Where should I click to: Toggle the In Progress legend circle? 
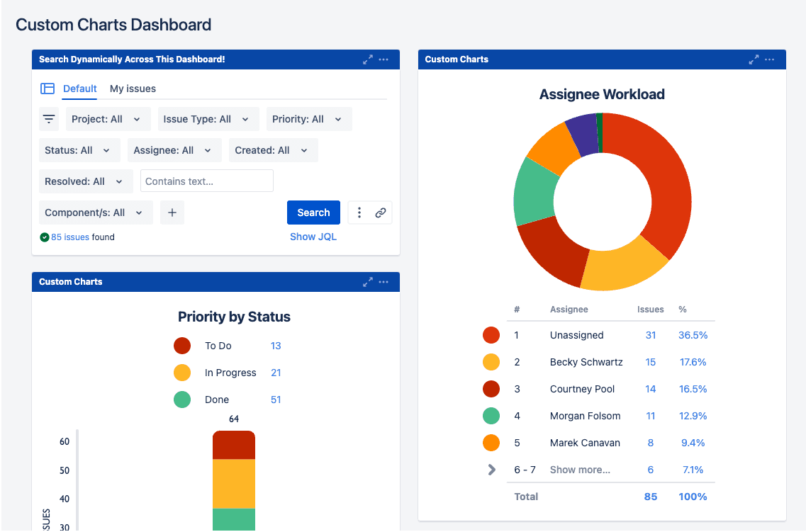click(182, 373)
